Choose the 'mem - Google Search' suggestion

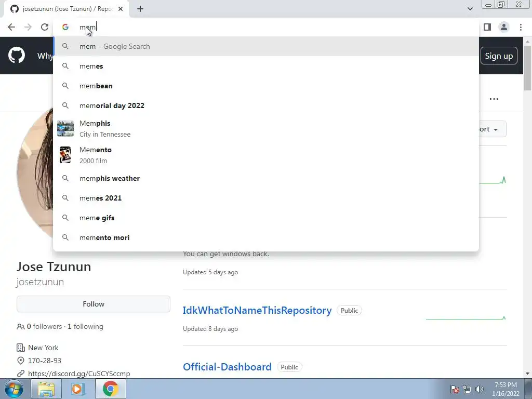click(266, 46)
